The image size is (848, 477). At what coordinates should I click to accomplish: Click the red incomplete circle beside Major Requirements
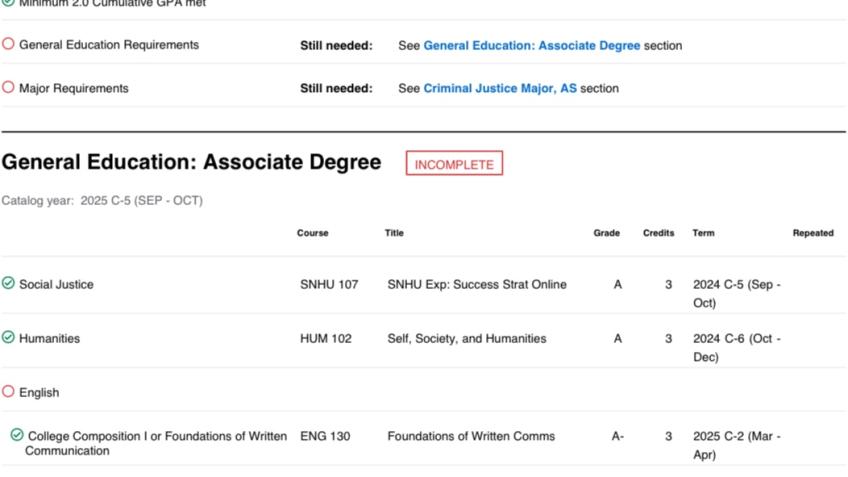pos(8,87)
